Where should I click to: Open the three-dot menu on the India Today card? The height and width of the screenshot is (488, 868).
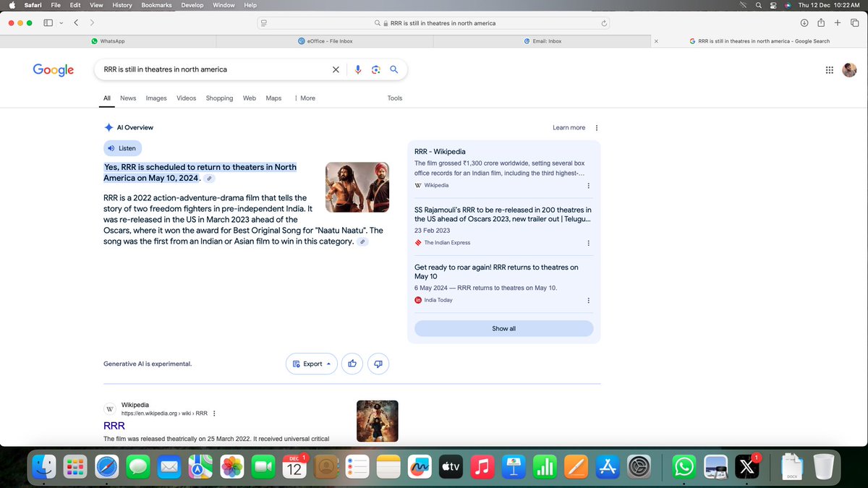click(x=588, y=300)
